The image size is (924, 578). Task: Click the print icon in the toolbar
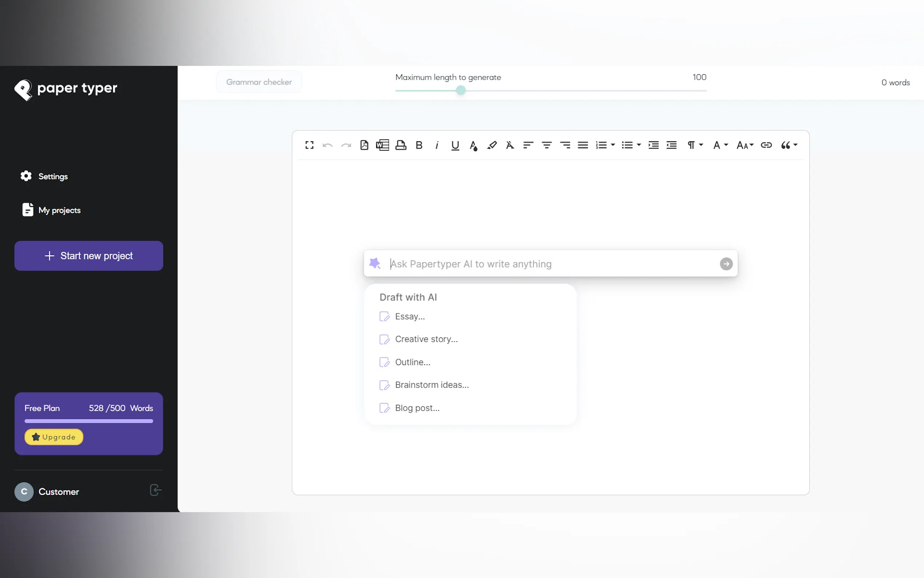coord(400,145)
